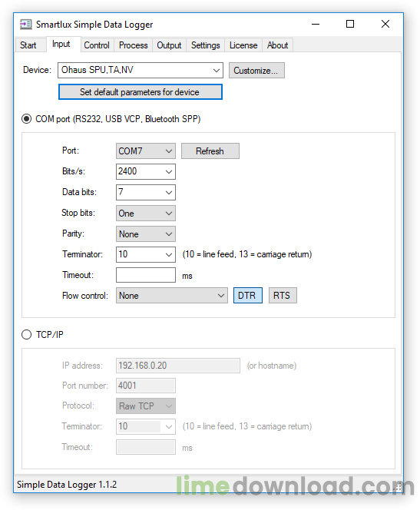Image resolution: width=420 pixels, height=510 pixels.
Task: Toggle the RTS button
Action: [x=283, y=296]
